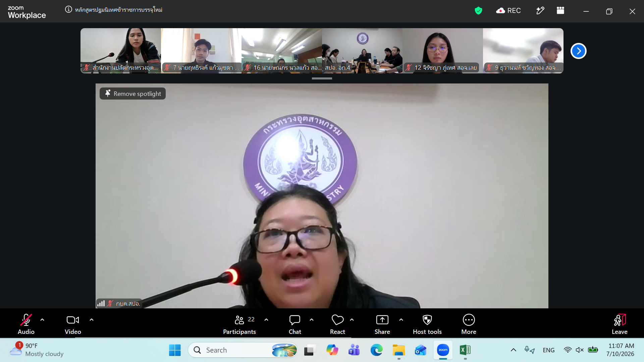
Task: Expand participants options arrow
Action: click(266, 320)
